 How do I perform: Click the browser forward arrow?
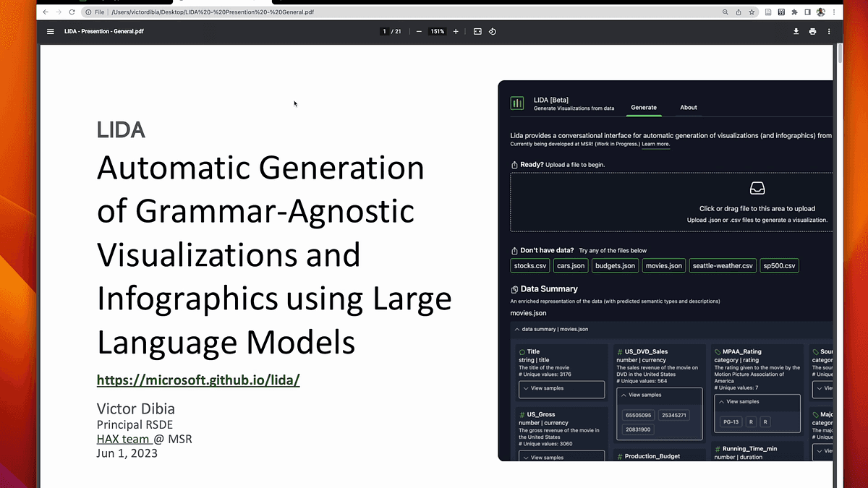(59, 12)
